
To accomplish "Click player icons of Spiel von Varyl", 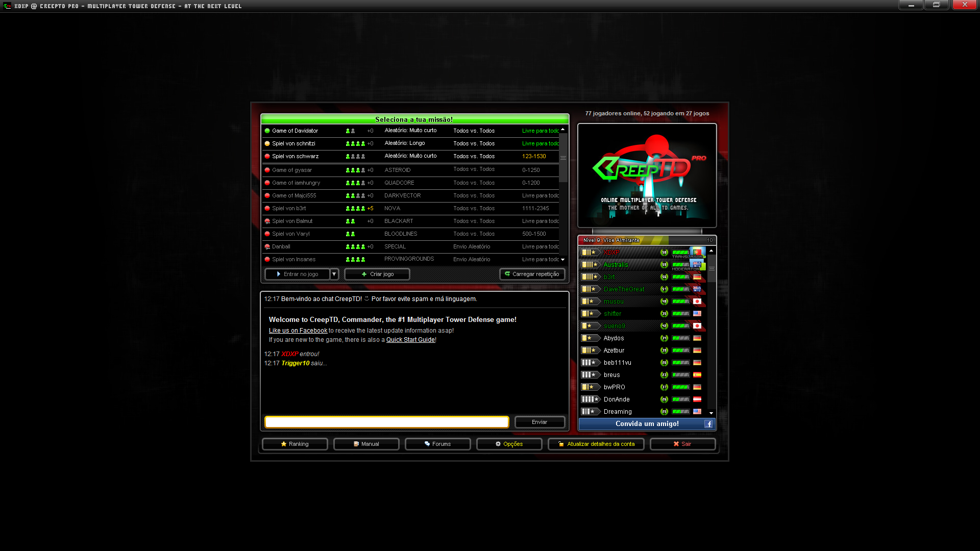I will pyautogui.click(x=350, y=234).
